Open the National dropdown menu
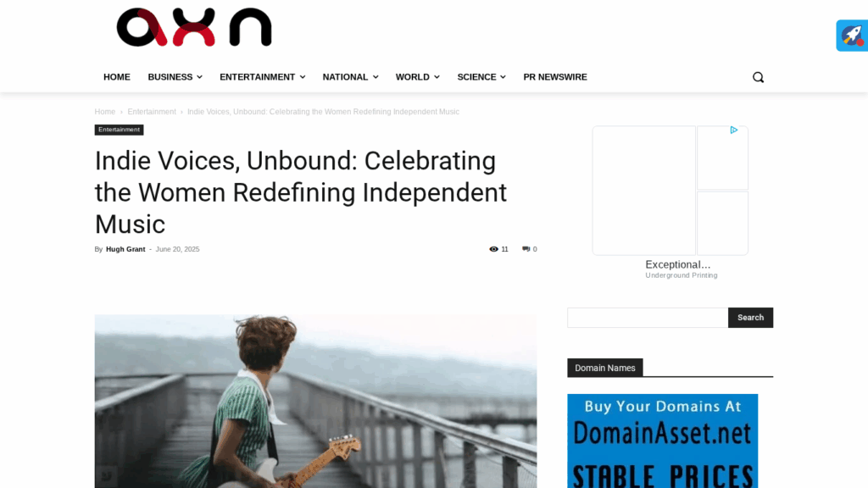Image resolution: width=868 pixels, height=488 pixels. coord(350,77)
